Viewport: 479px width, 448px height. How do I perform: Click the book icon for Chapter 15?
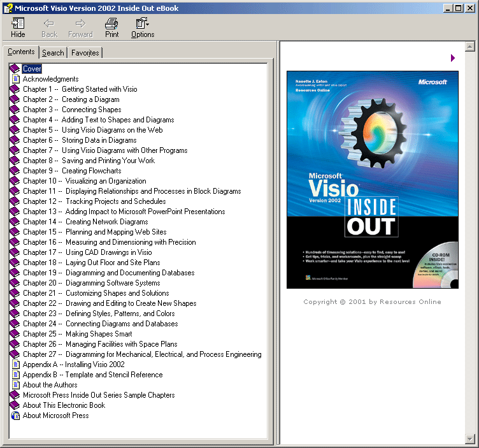pos(15,231)
